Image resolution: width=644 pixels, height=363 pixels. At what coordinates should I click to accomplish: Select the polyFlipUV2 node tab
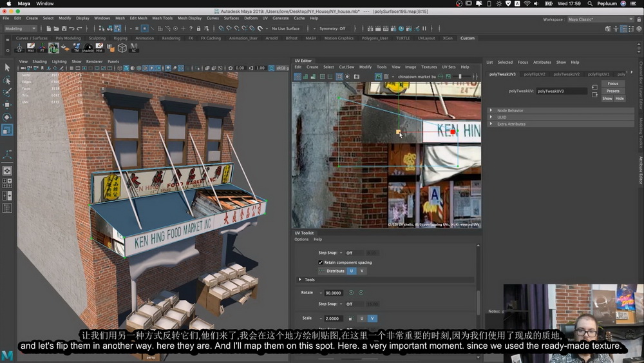535,74
